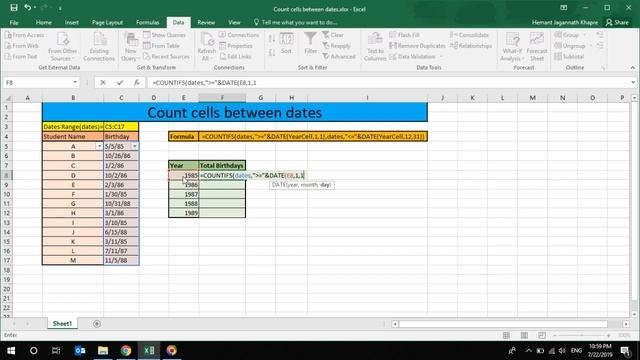Collapse the ribbon
This screenshot has width=640, height=360.
632,68
